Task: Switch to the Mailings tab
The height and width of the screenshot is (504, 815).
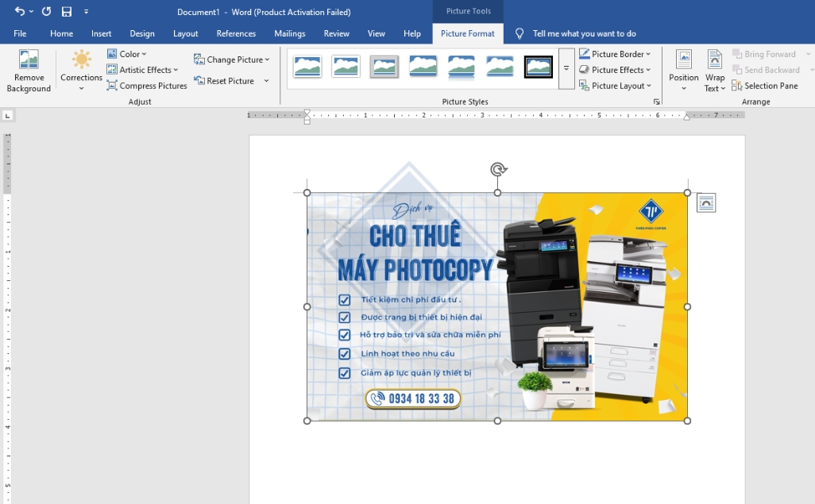Action: 289,33
